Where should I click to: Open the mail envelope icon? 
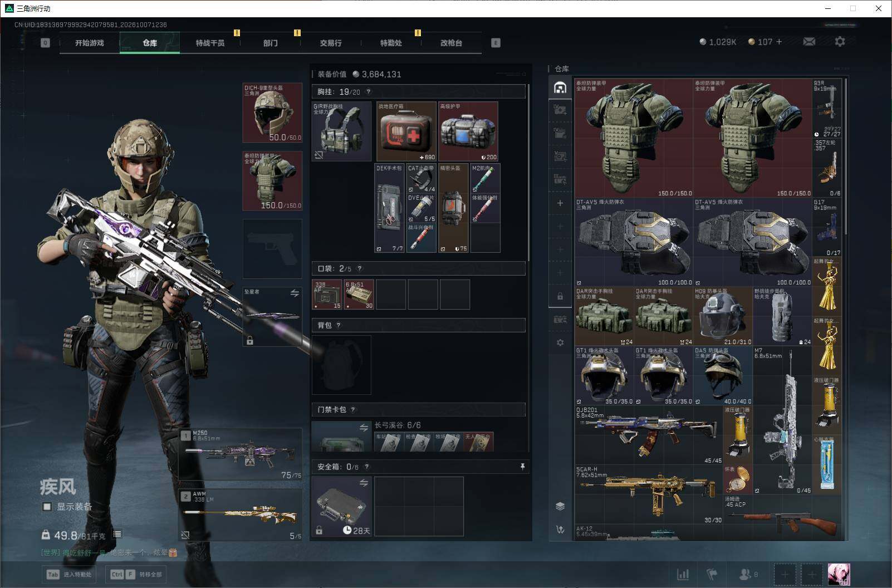coord(809,42)
